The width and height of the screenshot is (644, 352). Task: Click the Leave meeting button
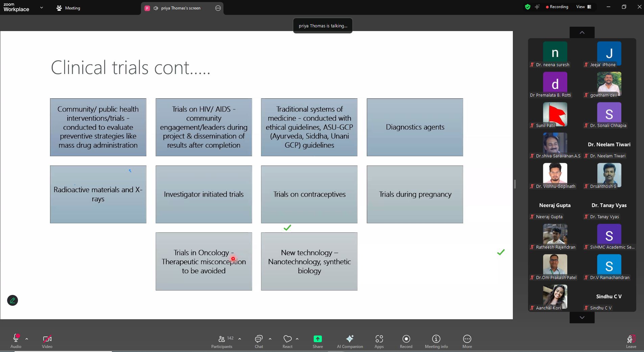[631, 341]
